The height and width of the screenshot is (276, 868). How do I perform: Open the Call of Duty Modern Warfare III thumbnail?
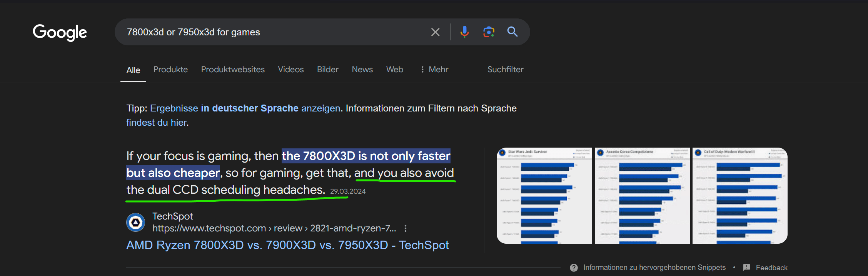(740, 196)
